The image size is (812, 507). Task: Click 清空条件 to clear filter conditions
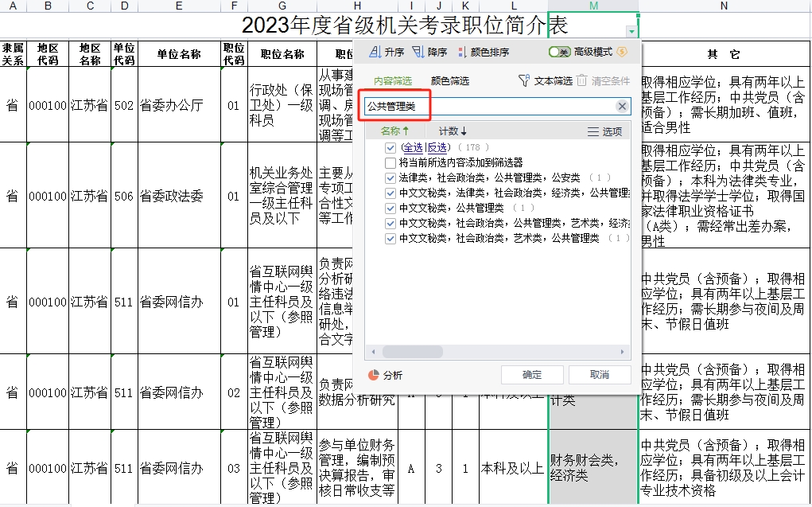point(604,81)
